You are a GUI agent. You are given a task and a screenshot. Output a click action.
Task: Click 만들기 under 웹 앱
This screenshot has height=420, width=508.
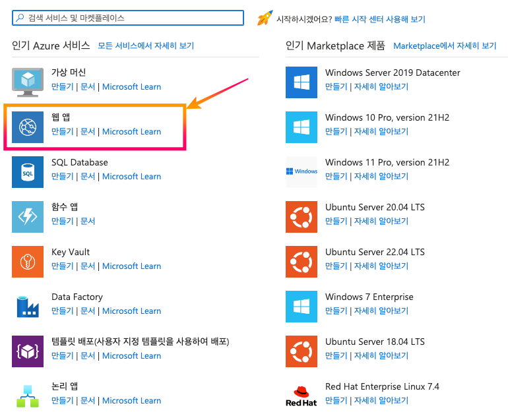pyautogui.click(x=63, y=131)
